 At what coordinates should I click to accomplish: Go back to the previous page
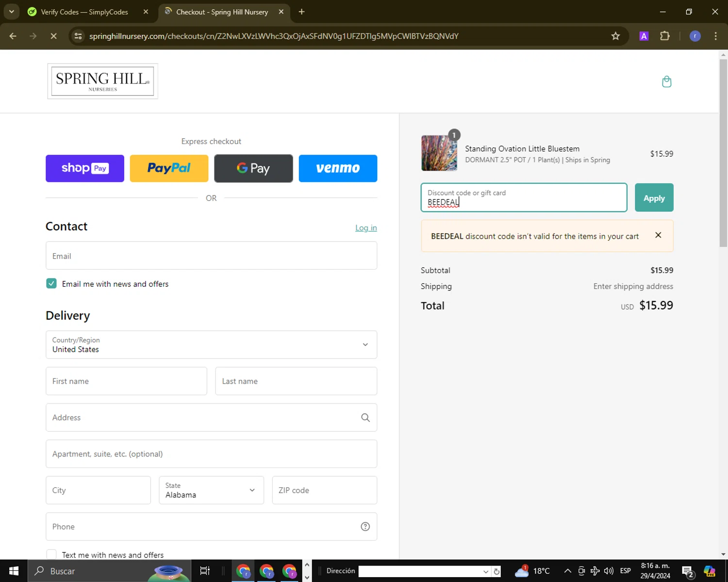[x=13, y=36]
